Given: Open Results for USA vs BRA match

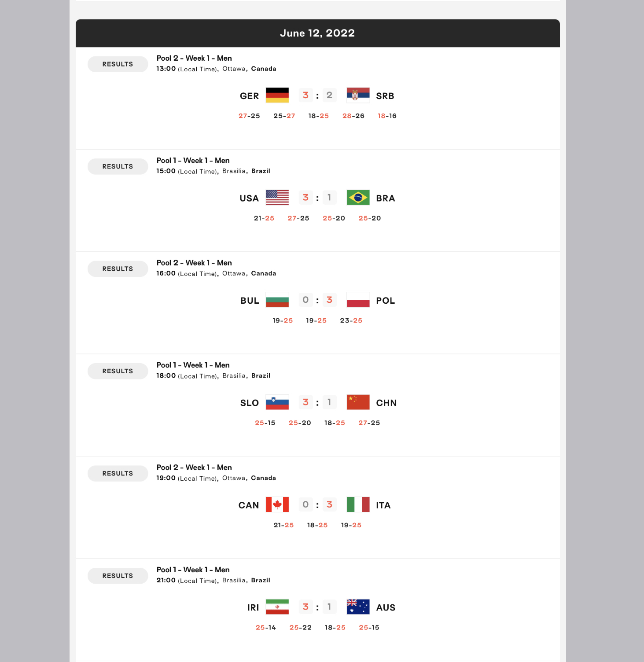Looking at the screenshot, I should click(118, 166).
